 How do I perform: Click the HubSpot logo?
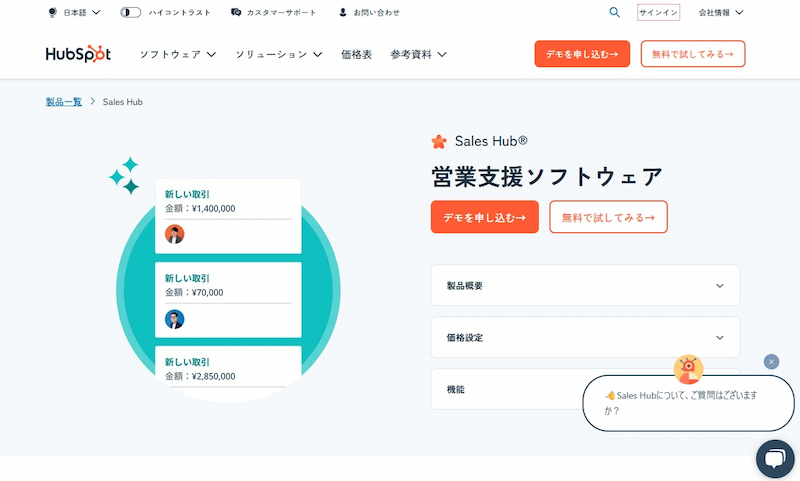point(78,54)
